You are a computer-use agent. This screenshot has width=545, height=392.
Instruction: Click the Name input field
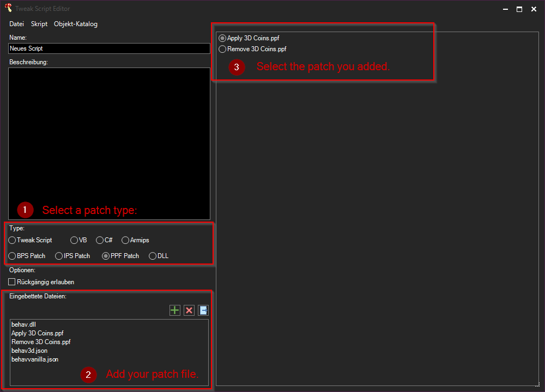click(109, 48)
